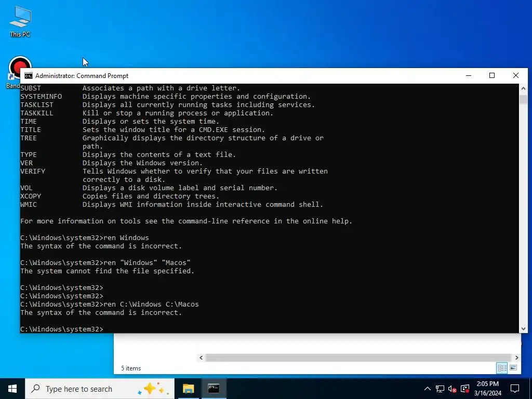Screen dimensions: 532x399
Task: Switch File Explorer to large icons view
Action: coord(513,368)
